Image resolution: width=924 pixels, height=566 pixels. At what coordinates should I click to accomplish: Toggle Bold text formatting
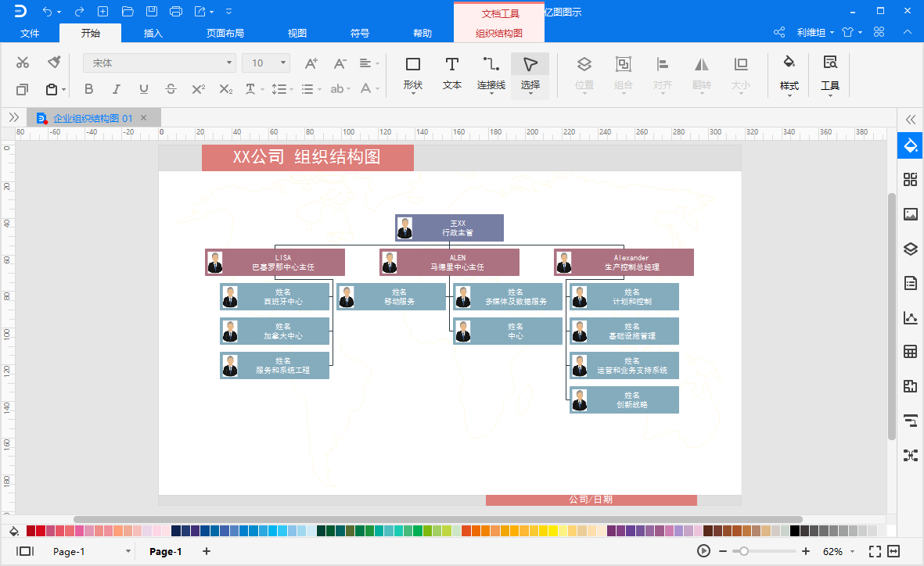(88, 89)
